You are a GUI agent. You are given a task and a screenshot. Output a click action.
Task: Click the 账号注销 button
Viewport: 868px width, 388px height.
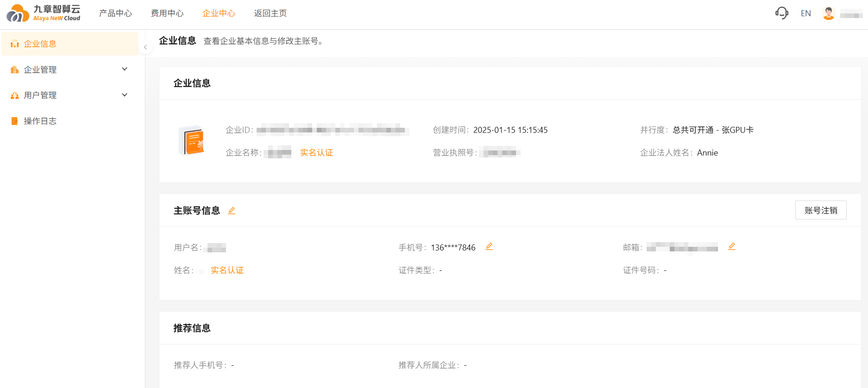(820, 210)
